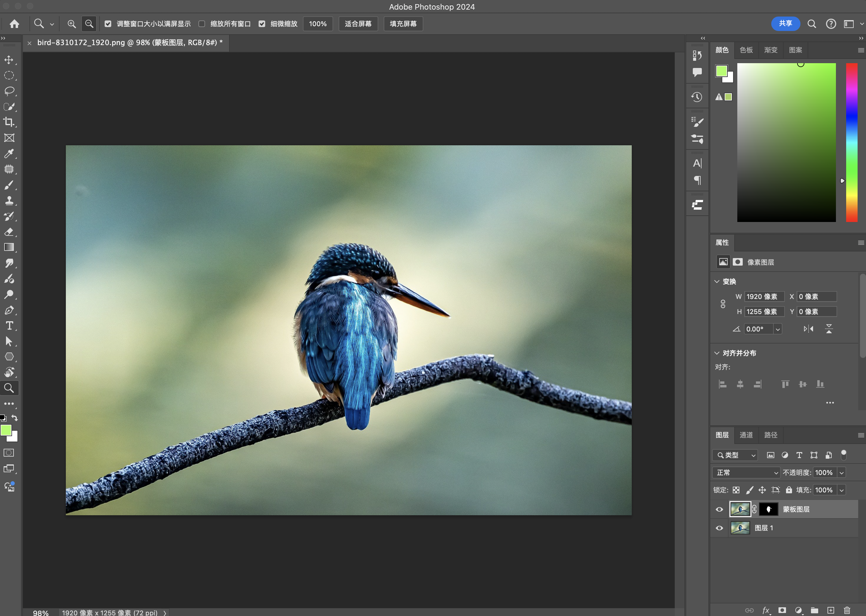This screenshot has height=616, width=866.
Task: Delete layer with trash icon
Action: [x=847, y=610]
